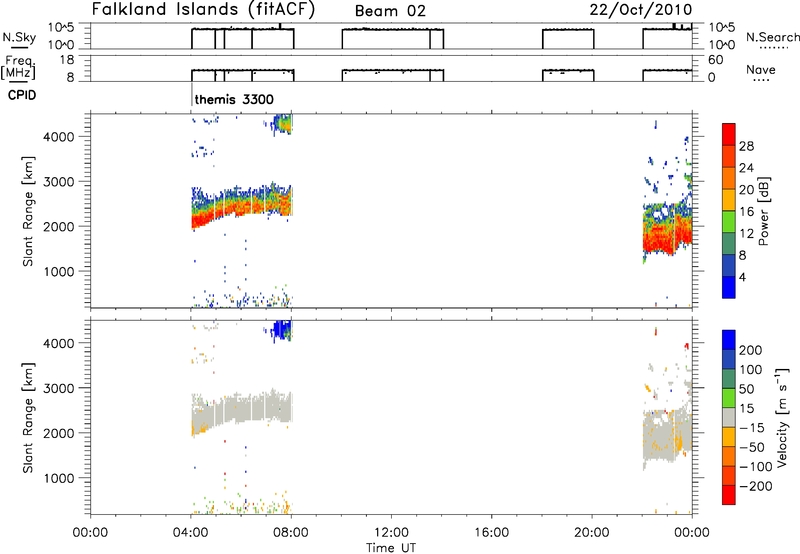The height and width of the screenshot is (554, 800).
Task: Click the '-15' label on Velocity colorbar
Action: [x=752, y=427]
